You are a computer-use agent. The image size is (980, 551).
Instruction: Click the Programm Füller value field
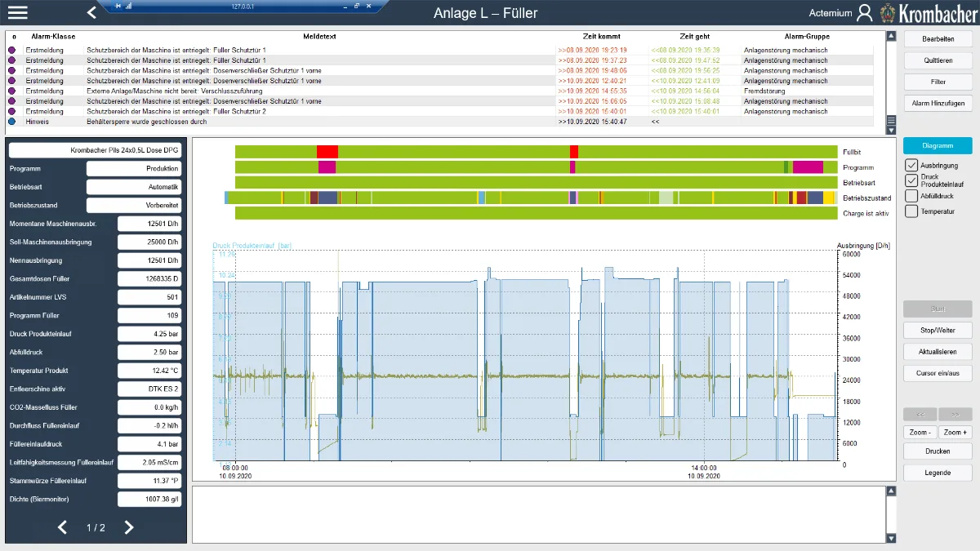click(x=149, y=316)
